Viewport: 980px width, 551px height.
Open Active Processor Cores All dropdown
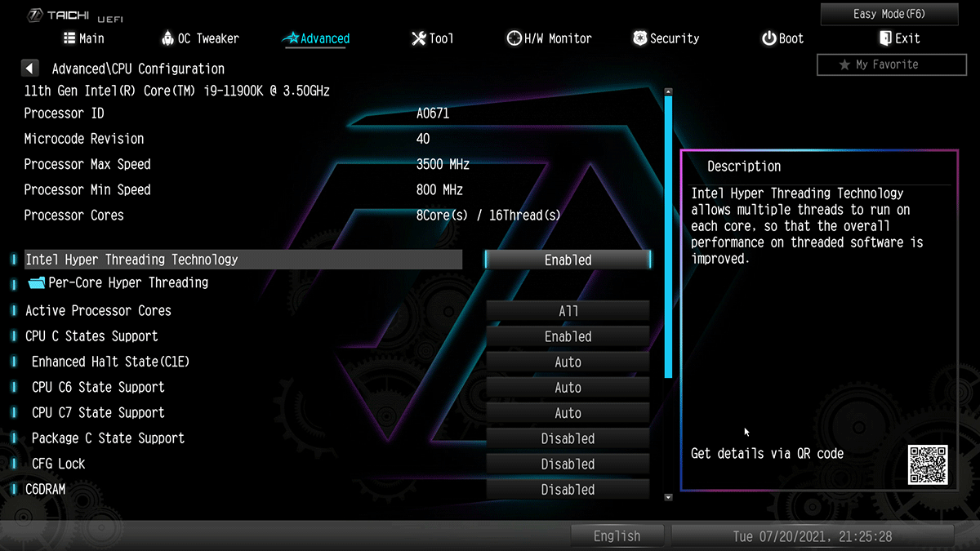tap(568, 311)
